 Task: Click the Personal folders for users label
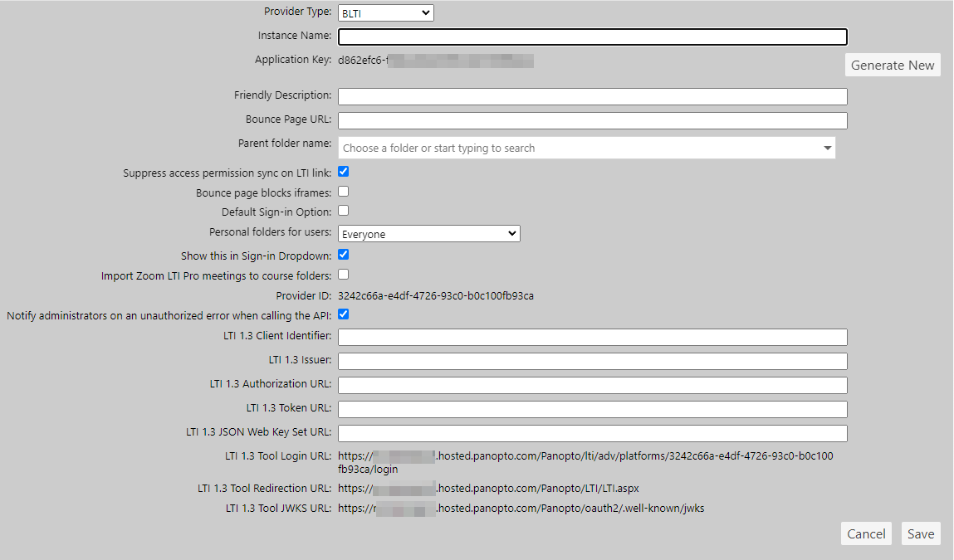coord(270,232)
